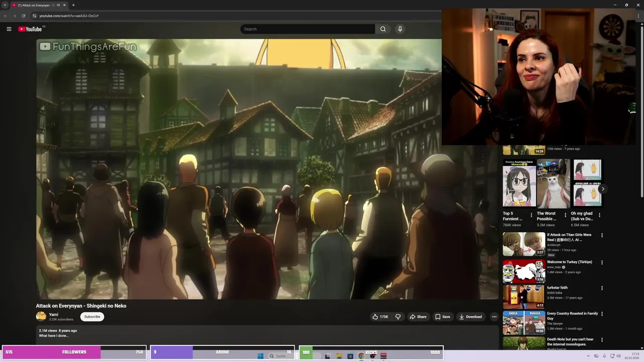Open the "turkstar fatih" video title

[x=557, y=288]
